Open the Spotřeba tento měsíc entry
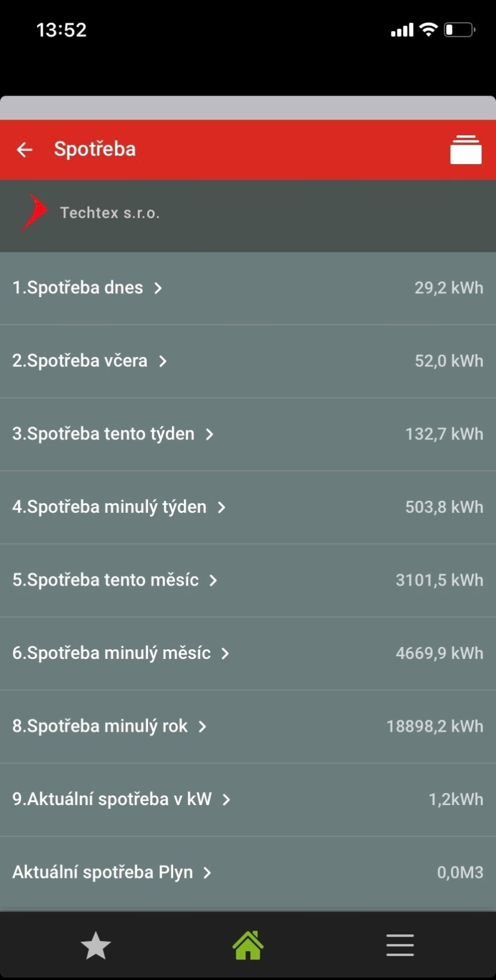The image size is (496, 980). coord(106,580)
